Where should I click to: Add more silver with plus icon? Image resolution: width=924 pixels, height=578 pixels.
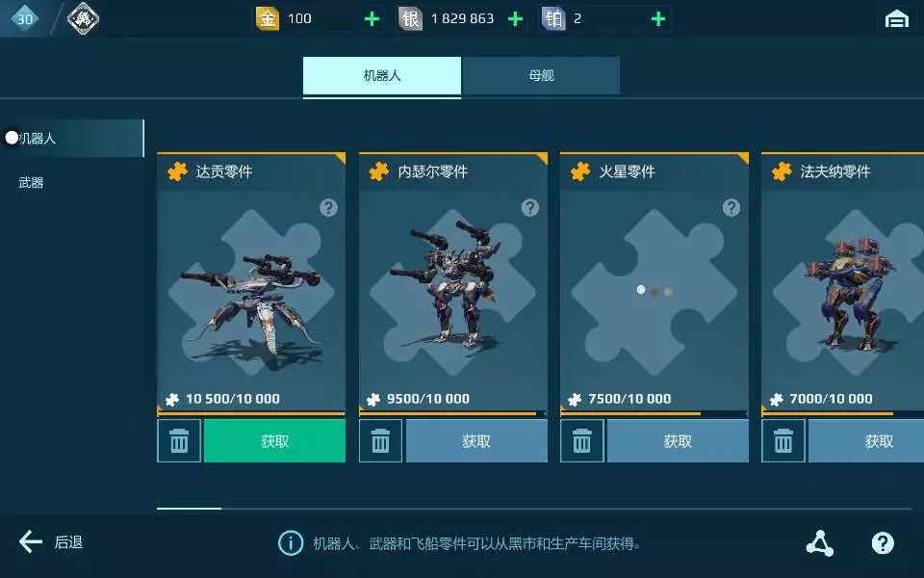(x=516, y=19)
